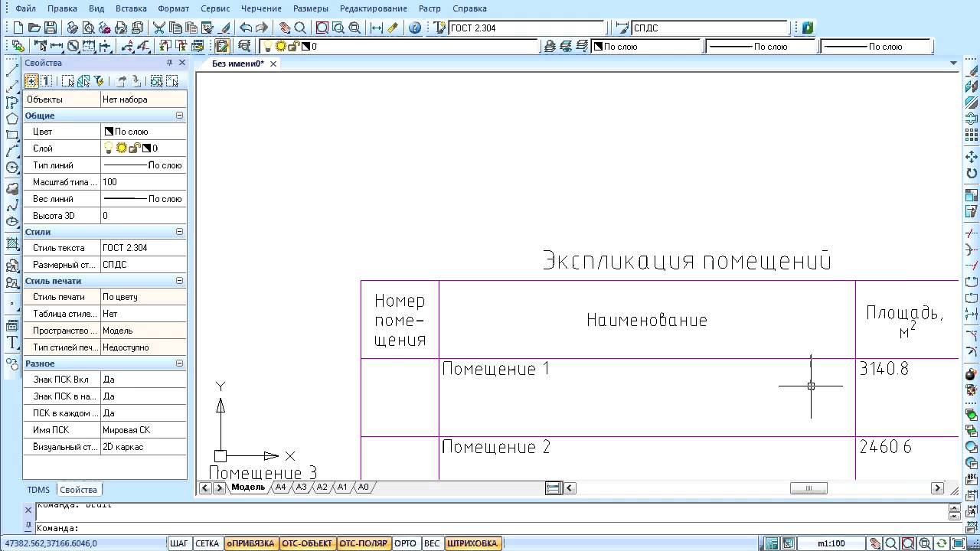Open the Размеры menu

tap(310, 8)
